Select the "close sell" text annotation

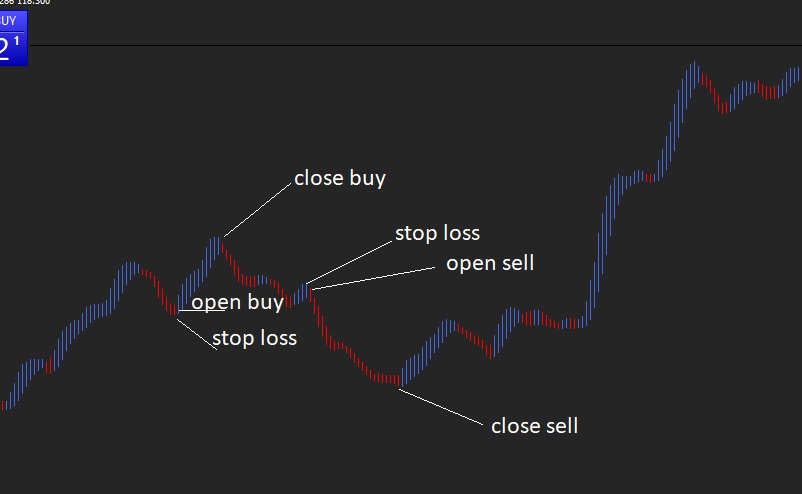[x=534, y=426]
